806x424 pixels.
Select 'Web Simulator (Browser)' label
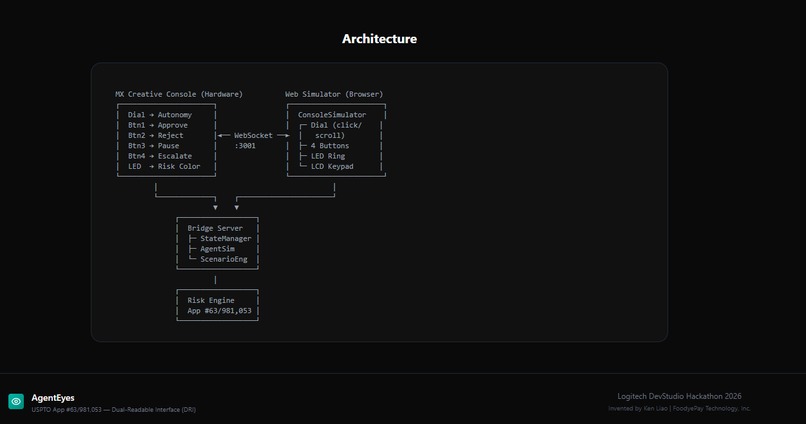tap(334, 94)
